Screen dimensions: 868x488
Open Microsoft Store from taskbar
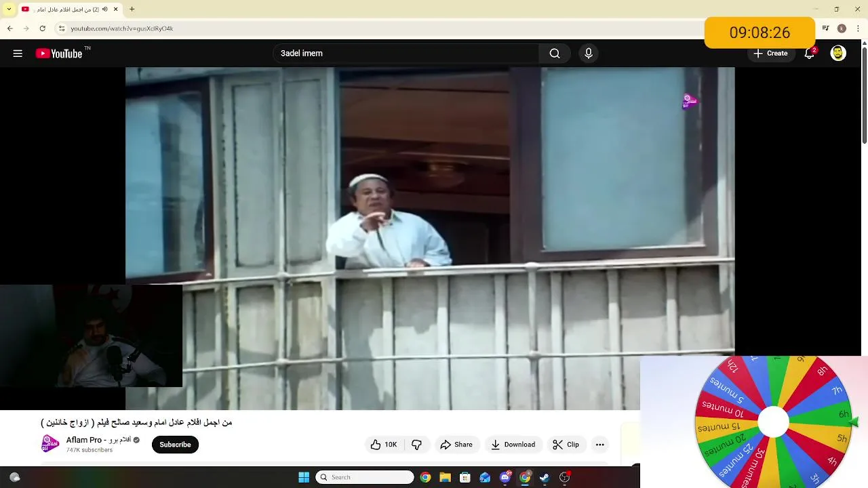pos(465,477)
